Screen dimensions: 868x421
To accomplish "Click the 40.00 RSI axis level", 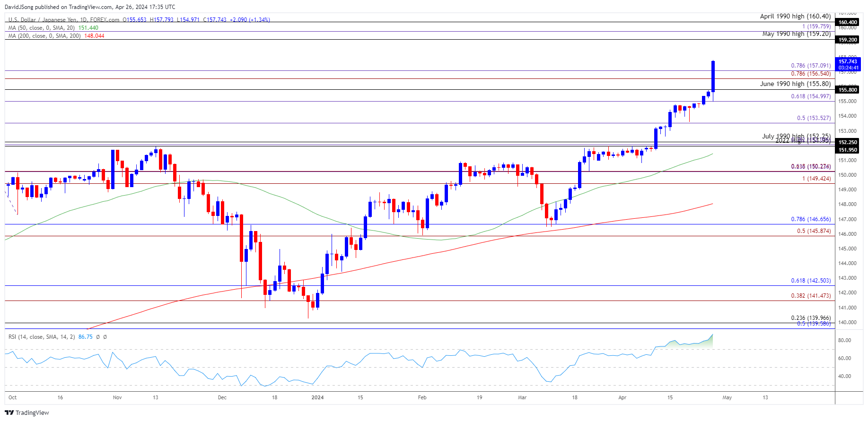I will pos(844,377).
